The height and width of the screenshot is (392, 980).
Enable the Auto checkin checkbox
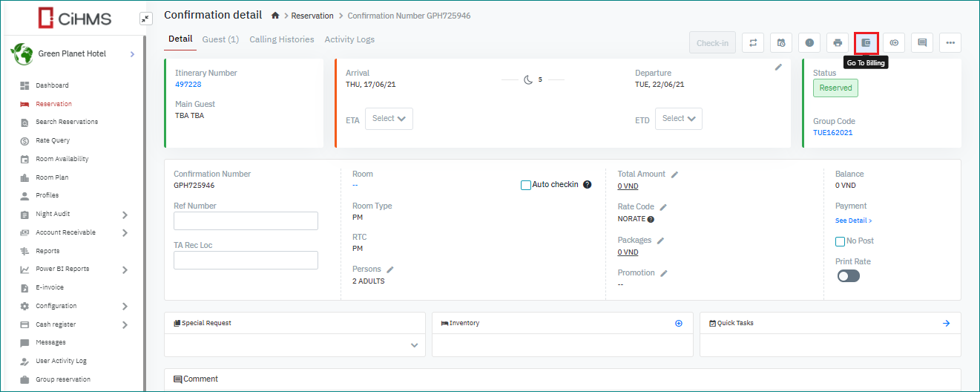526,185
